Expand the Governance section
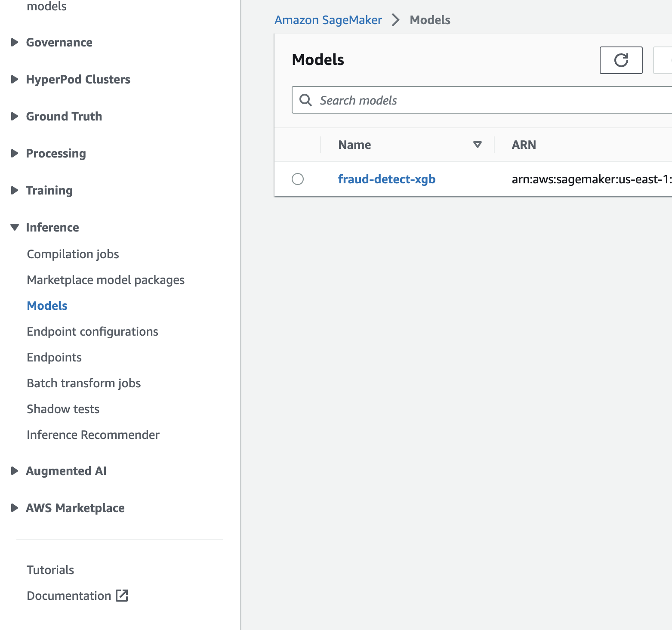672x630 pixels. (x=15, y=42)
